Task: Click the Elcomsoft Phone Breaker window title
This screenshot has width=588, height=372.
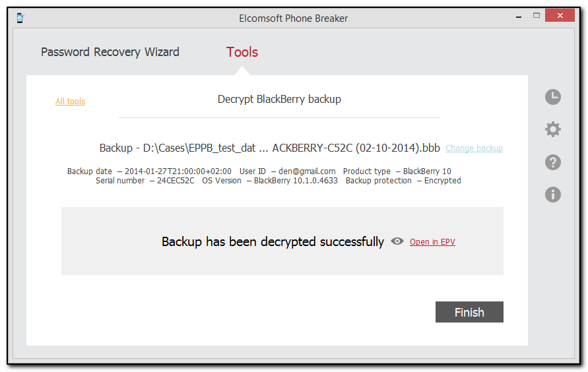Action: point(293,18)
